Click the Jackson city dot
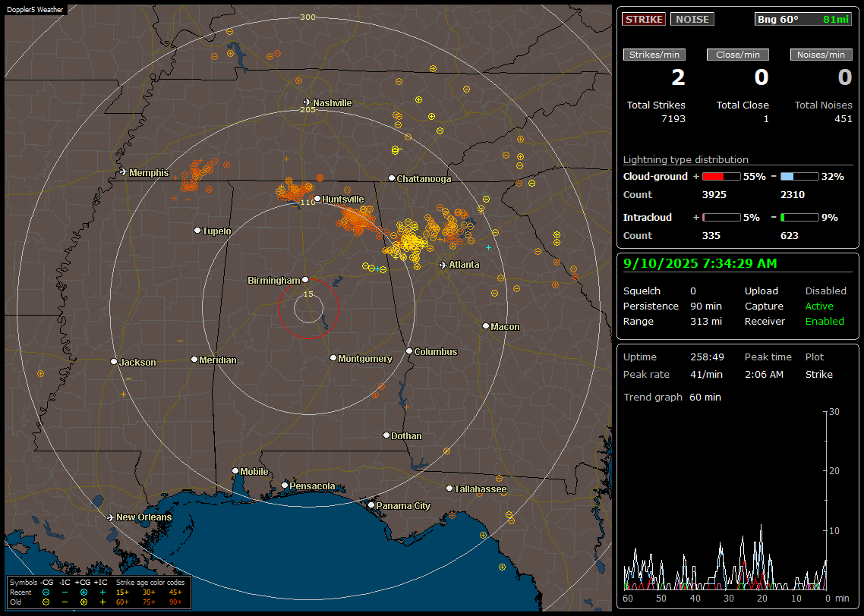Screen dimensions: 864x616 coord(114,362)
